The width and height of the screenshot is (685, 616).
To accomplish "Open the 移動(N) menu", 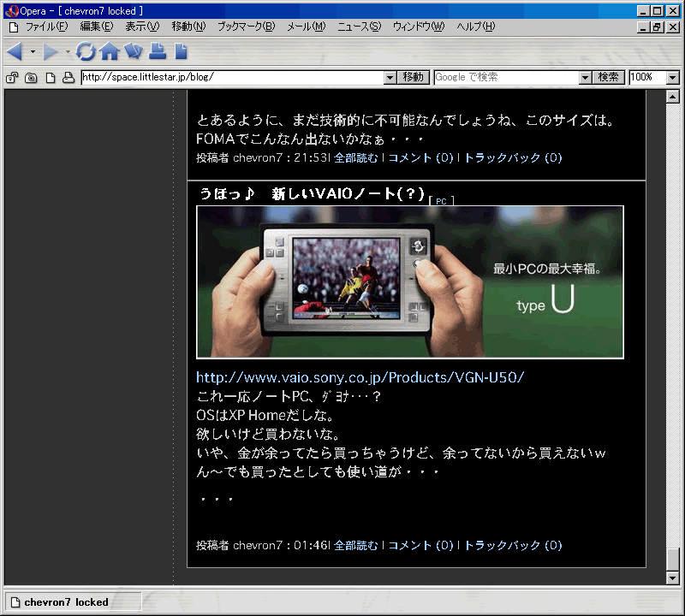I will pyautogui.click(x=188, y=27).
